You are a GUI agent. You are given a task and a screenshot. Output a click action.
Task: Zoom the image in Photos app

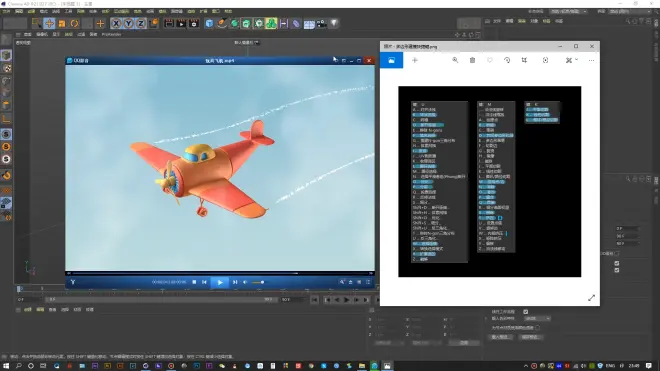455,60
